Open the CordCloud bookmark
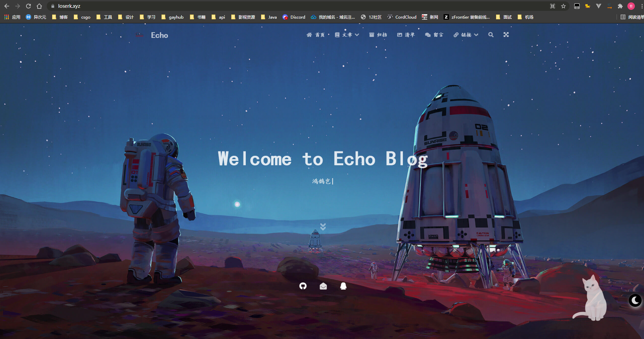This screenshot has width=644, height=339. [x=402, y=17]
